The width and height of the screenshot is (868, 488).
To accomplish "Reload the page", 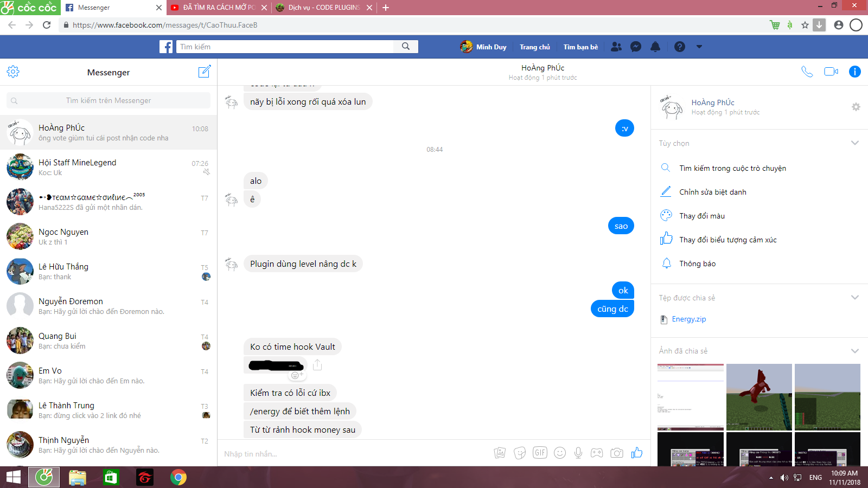I will click(x=47, y=25).
